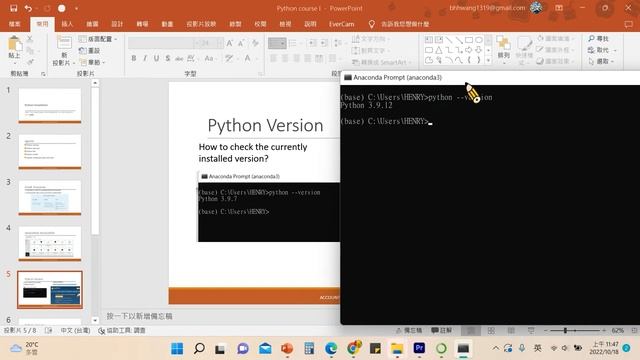Toggle Underline formatting
The width and height of the screenshot is (640, 360).
pyautogui.click(x=156, y=59)
